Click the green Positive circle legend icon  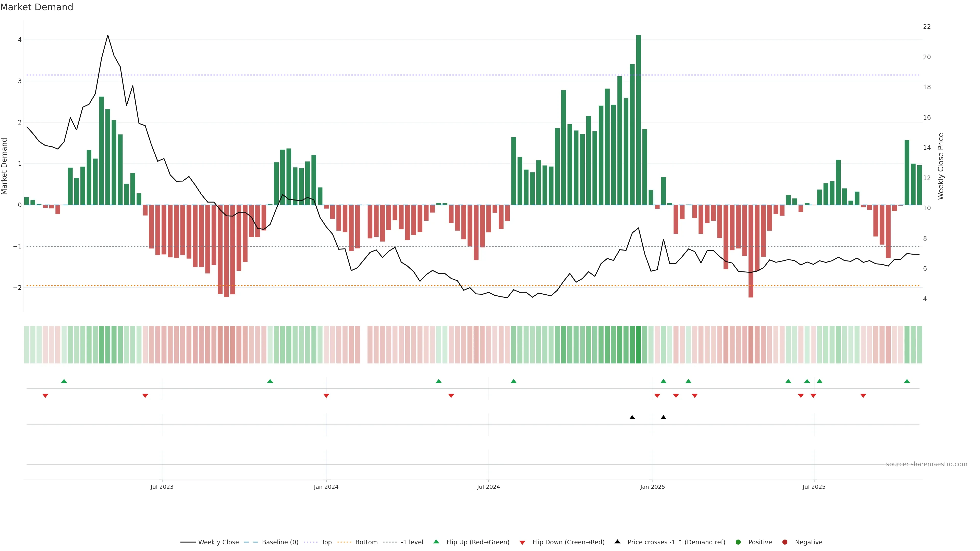tap(738, 542)
